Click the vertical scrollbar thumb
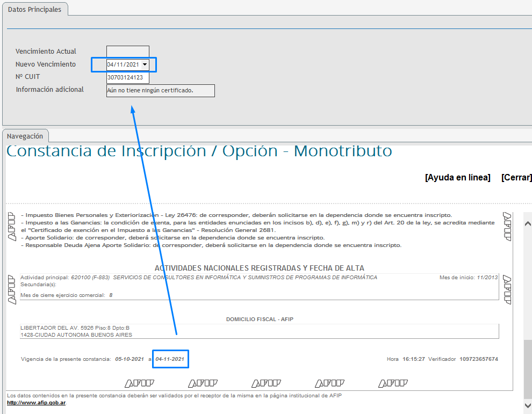The width and height of the screenshot is (532, 414). click(x=528, y=369)
